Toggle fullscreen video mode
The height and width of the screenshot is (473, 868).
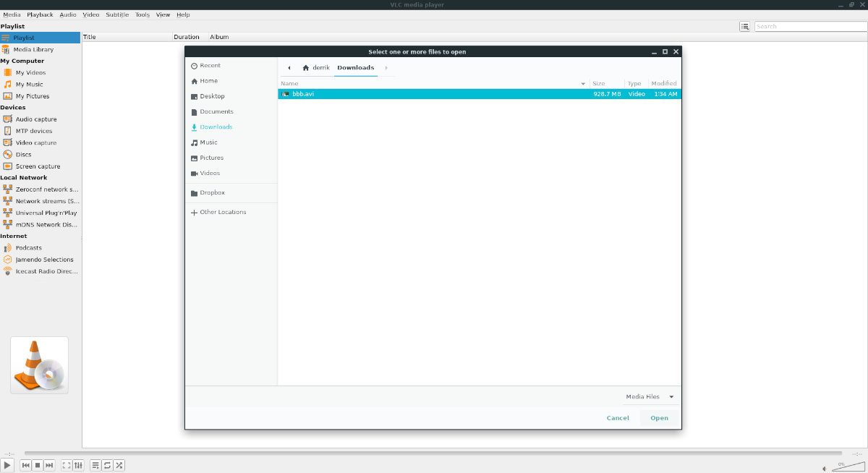(x=66, y=465)
